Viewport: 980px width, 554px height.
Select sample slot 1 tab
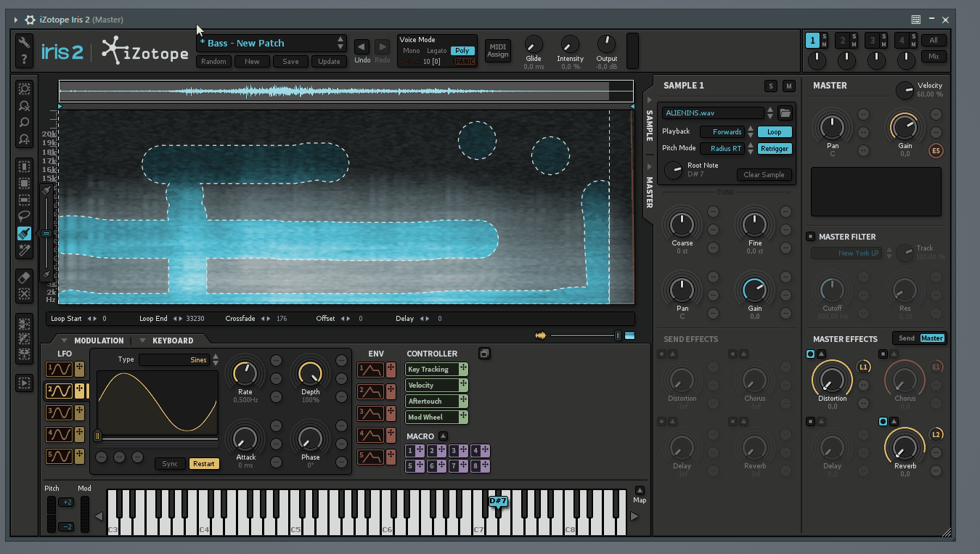coord(813,41)
